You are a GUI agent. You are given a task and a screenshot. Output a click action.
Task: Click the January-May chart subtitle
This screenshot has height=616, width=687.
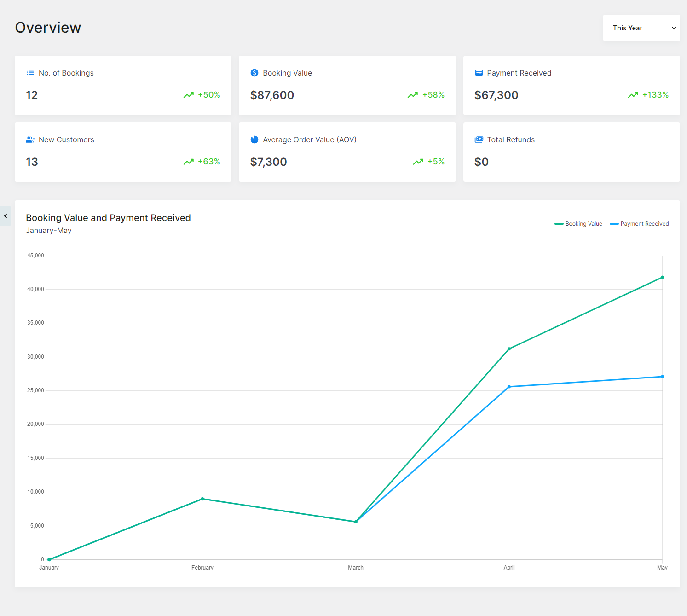click(x=49, y=231)
